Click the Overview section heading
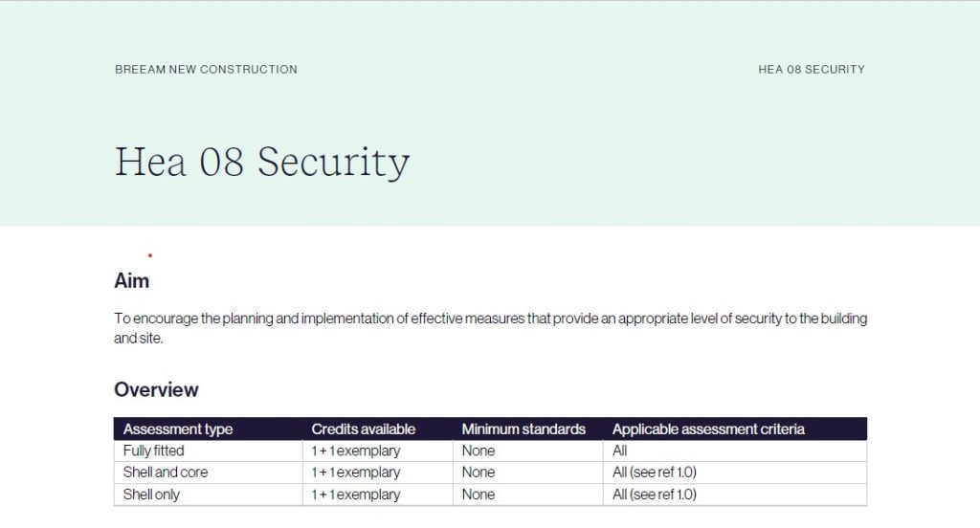Screen dimensions: 980x528 (x=156, y=389)
